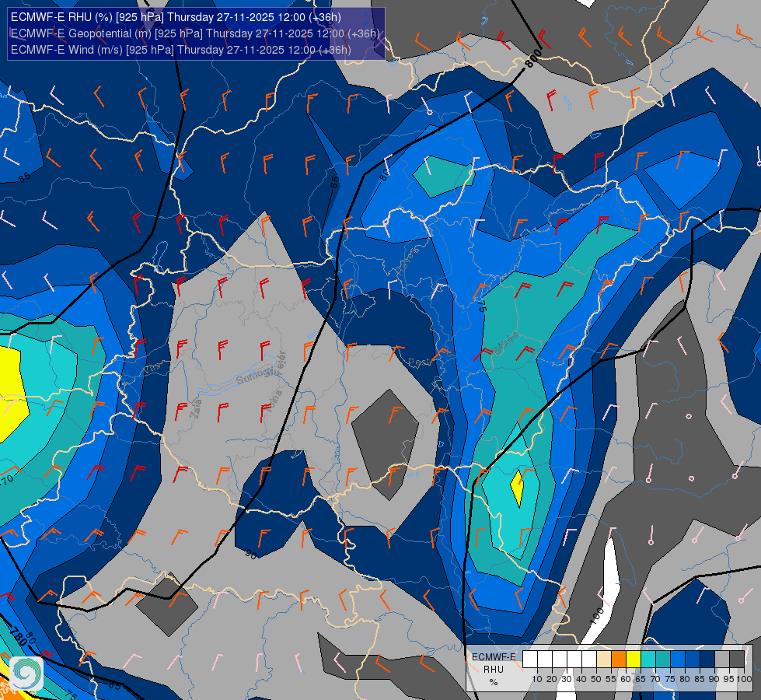Click the 'Vas' county label on the map
Screen dimensions: 761x700
[x=152, y=369]
